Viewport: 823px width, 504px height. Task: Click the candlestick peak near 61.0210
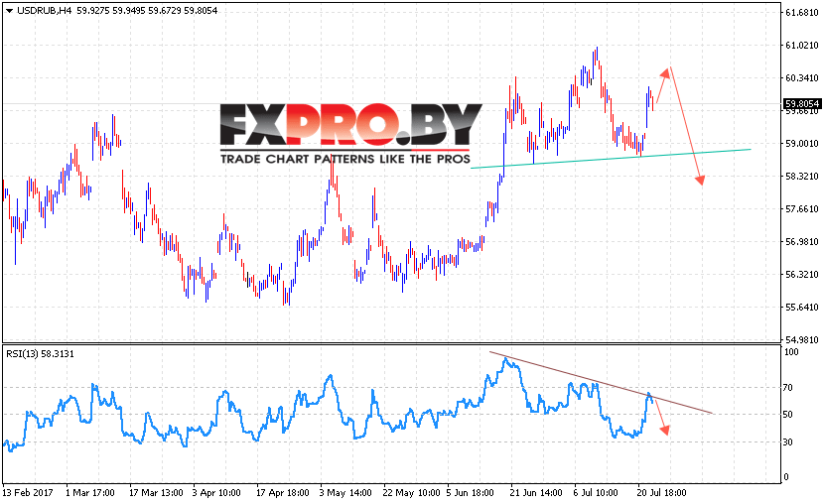coord(597,52)
